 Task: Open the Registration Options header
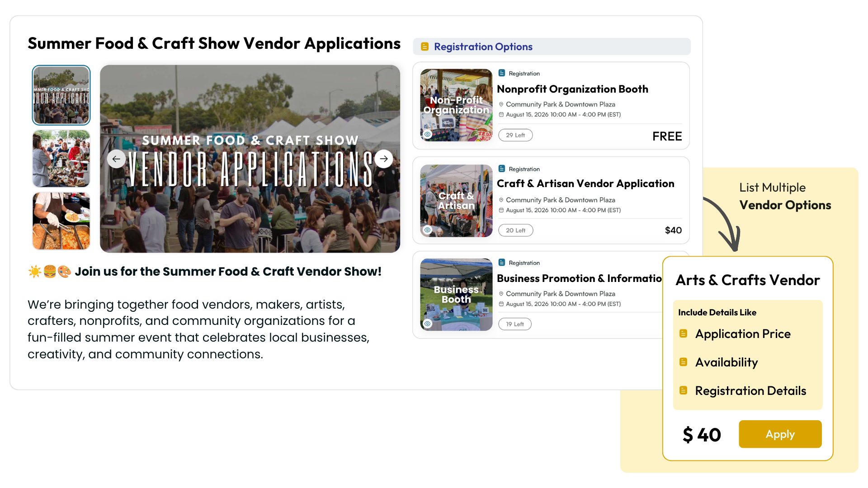552,47
